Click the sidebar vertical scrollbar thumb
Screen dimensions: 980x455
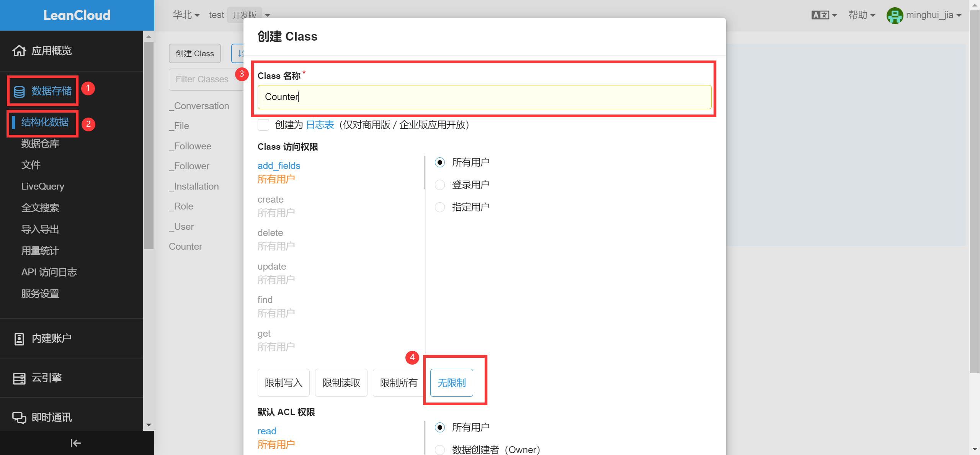click(149, 146)
